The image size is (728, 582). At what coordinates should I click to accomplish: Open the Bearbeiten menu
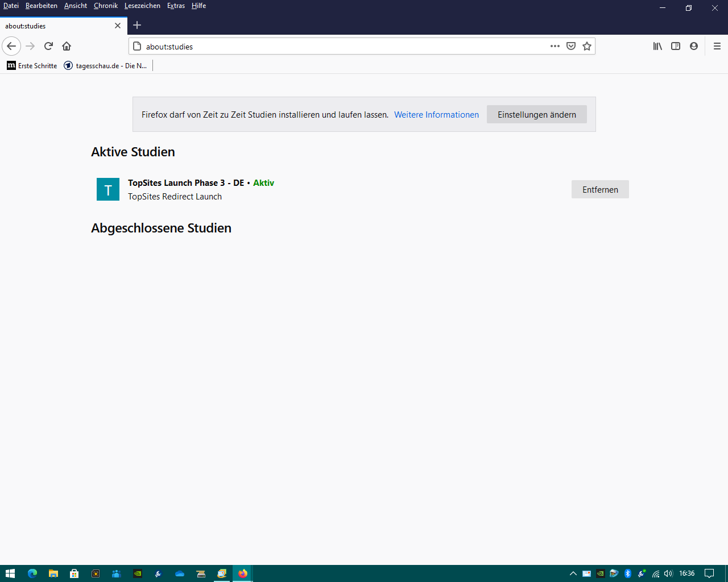42,6
